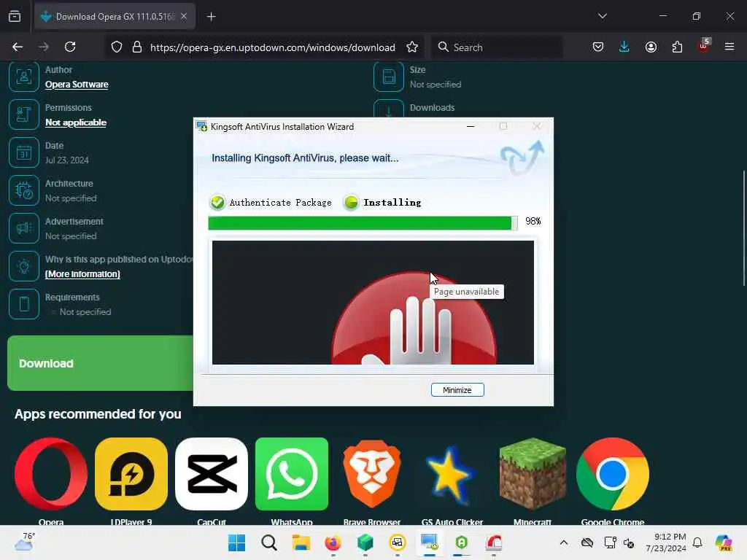The height and width of the screenshot is (560, 747).
Task: Click the green Download button
Action: [x=100, y=363]
